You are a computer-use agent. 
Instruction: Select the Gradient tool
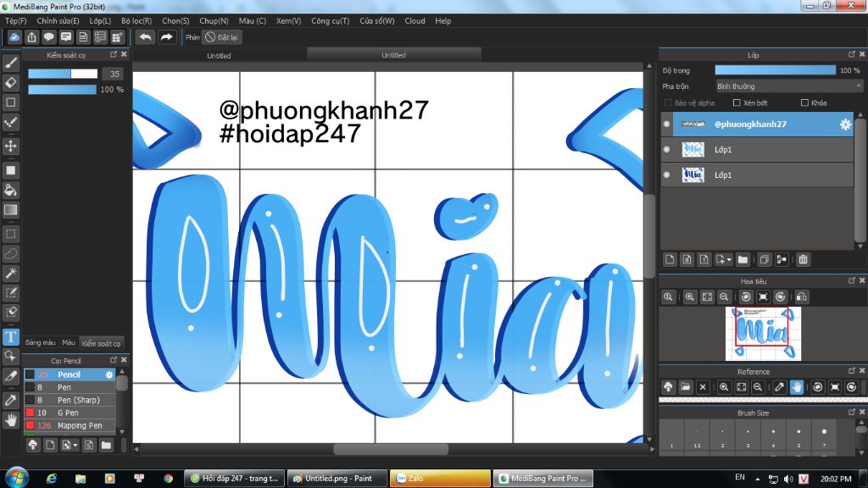(10, 210)
